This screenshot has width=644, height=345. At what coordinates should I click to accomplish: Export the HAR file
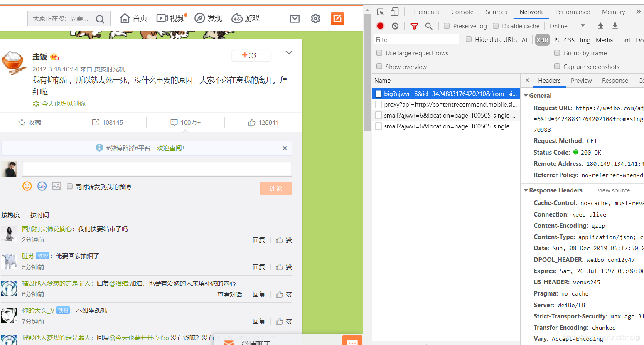(615, 26)
